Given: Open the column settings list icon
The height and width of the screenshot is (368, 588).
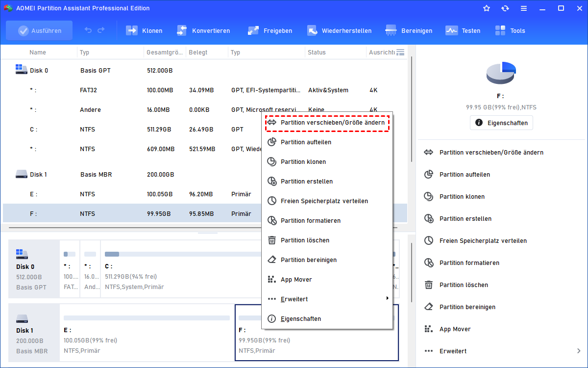Looking at the screenshot, I should click(x=400, y=53).
